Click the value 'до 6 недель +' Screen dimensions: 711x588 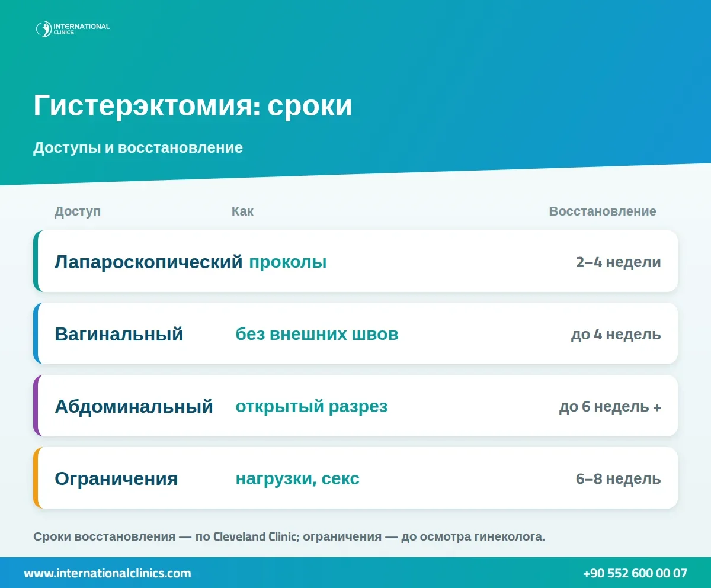pyautogui.click(x=610, y=407)
